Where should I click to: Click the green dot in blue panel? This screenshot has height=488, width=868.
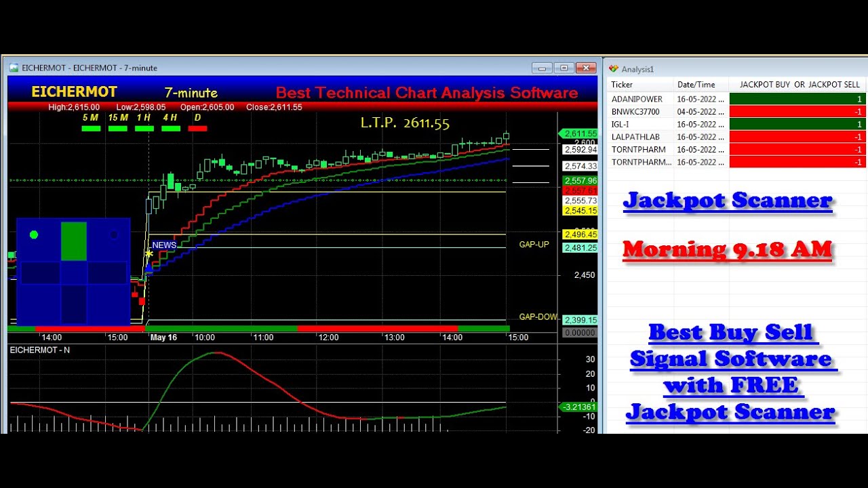(x=34, y=235)
